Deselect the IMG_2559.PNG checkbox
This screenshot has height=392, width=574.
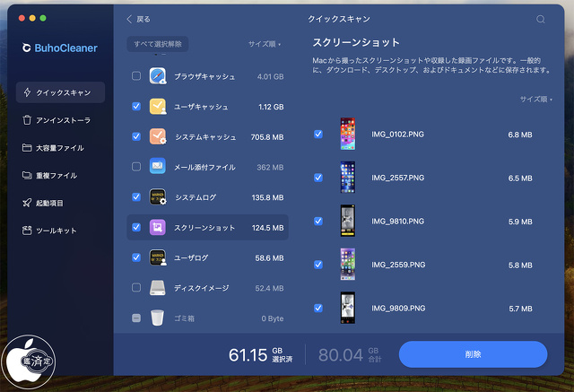318,265
